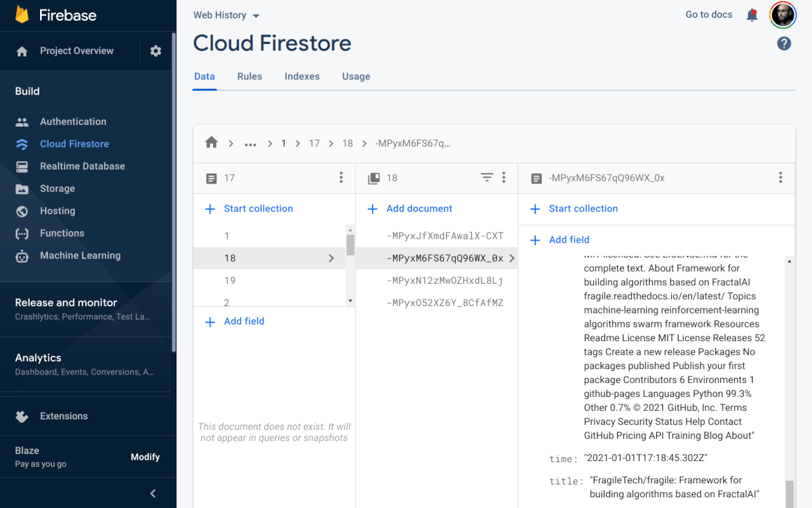
Task: Open the Functions section
Action: 60,233
